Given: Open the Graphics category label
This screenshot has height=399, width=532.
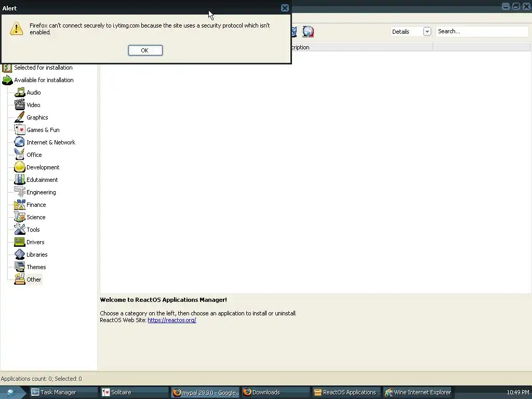Looking at the screenshot, I should (x=37, y=117).
